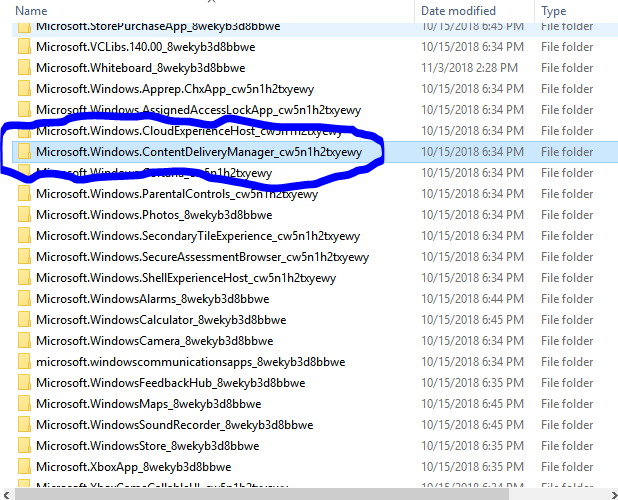
Task: Click date modified of WindowsFeedbackHub row
Action: click(473, 383)
